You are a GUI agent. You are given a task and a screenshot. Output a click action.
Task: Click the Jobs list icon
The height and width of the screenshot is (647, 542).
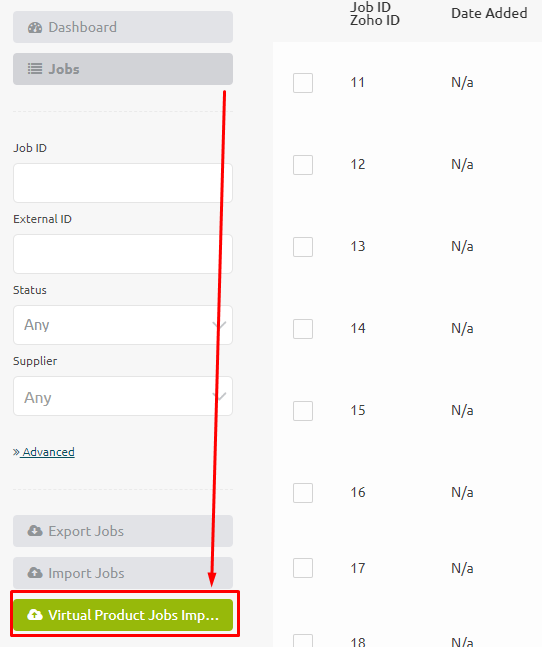[35, 69]
